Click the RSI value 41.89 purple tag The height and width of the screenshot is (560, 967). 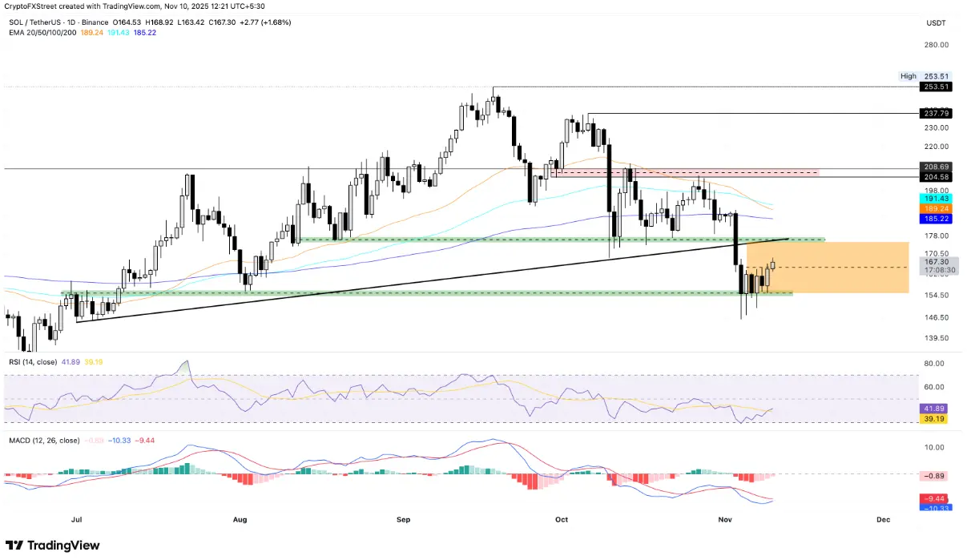click(x=933, y=408)
